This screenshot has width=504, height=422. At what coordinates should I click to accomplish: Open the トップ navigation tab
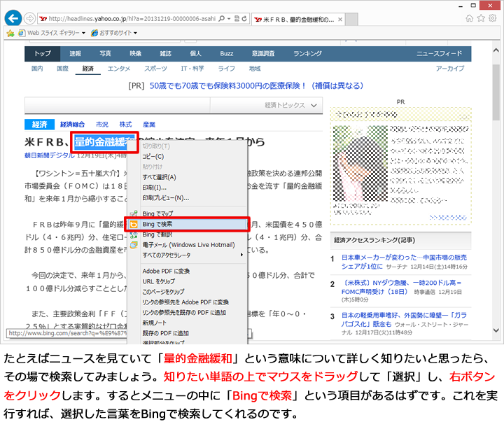(43, 54)
